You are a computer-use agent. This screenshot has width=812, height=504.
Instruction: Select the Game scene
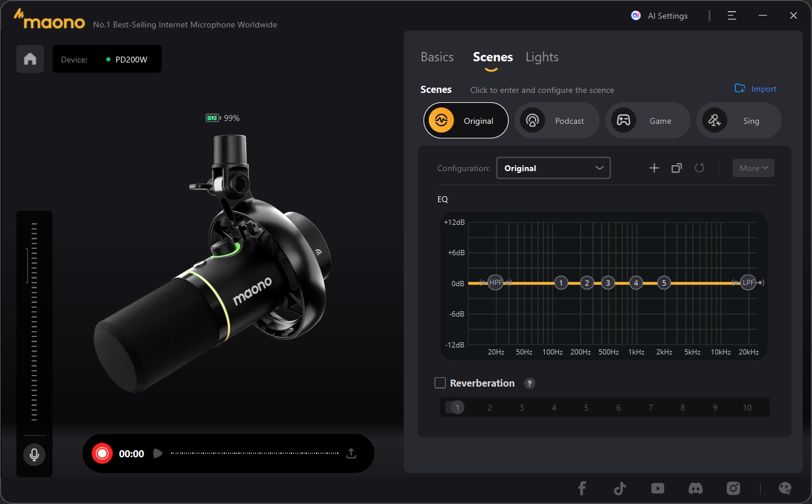click(x=648, y=120)
